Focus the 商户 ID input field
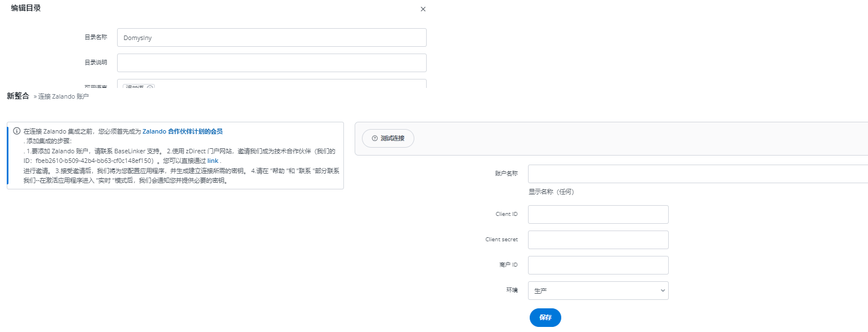Viewport: 868px width, 332px height. [x=598, y=265]
